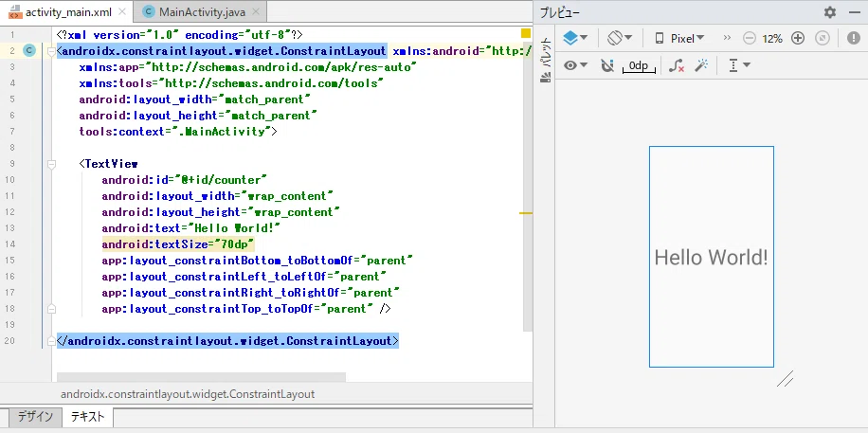Screen dimensions: 868x433
Task: Zoom out the preview with minus icon
Action: [749, 38]
